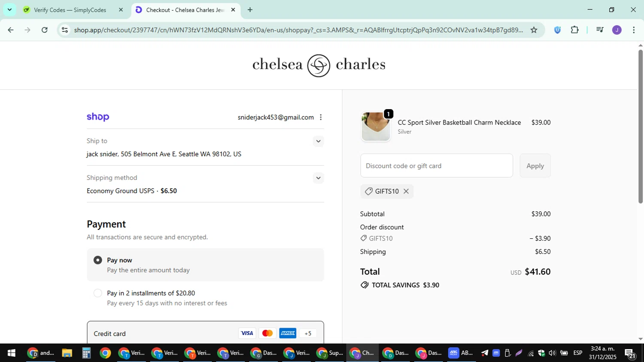The height and width of the screenshot is (362, 644).
Task: Click the Visa card icon
Action: (247, 333)
